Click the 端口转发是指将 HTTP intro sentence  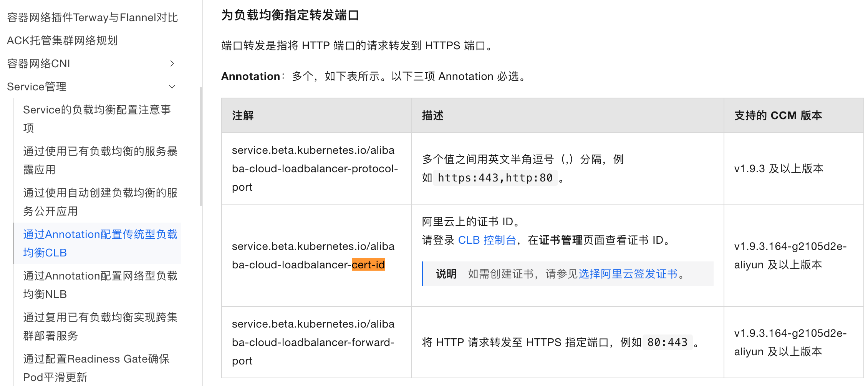click(x=357, y=45)
